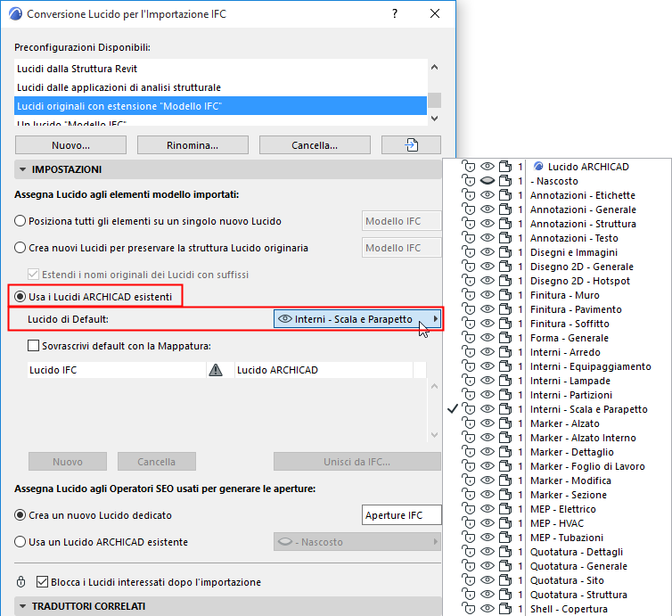Click the ARCHICAD logo in title bar
Viewport: 672px width, 616px height.
coord(15,13)
